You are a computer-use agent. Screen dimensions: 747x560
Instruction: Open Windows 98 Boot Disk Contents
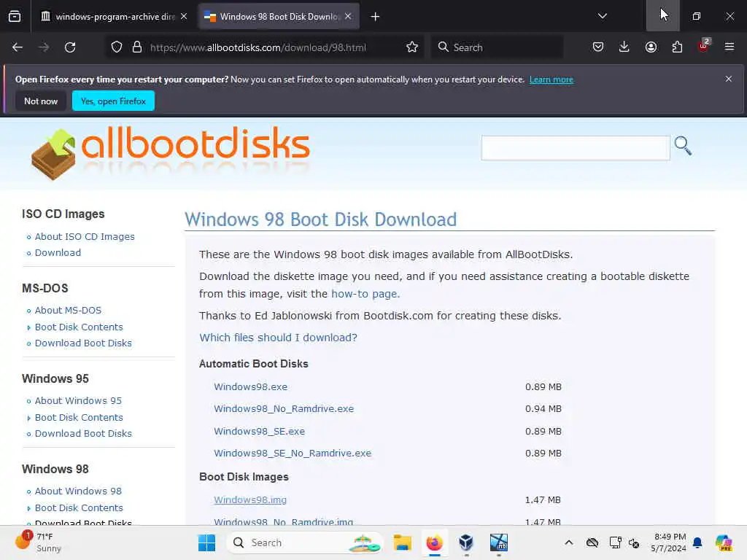79,508
